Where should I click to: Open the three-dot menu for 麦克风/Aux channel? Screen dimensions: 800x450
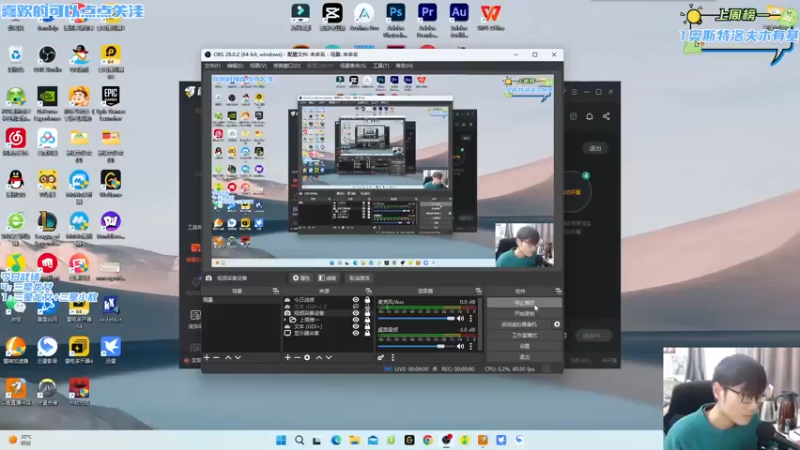click(470, 318)
